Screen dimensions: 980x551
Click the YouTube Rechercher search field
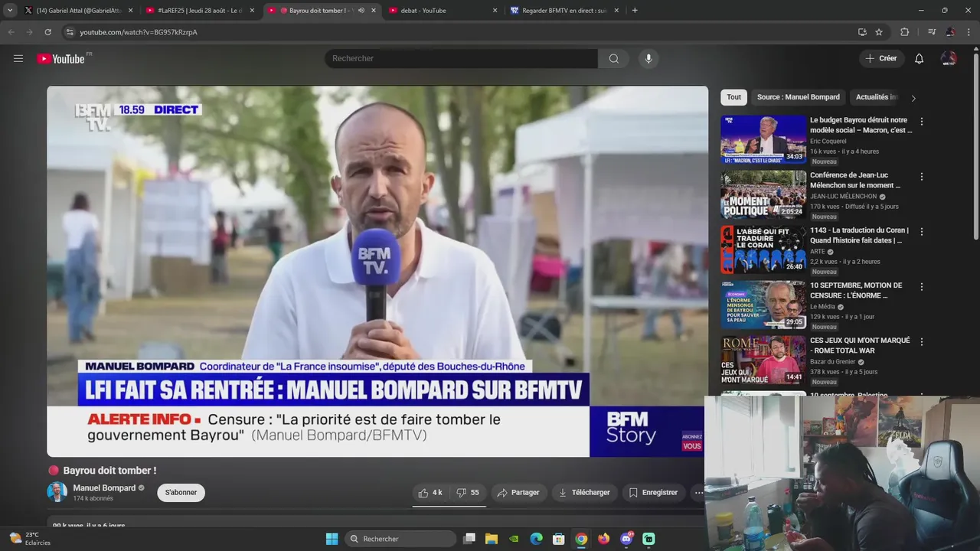point(461,59)
